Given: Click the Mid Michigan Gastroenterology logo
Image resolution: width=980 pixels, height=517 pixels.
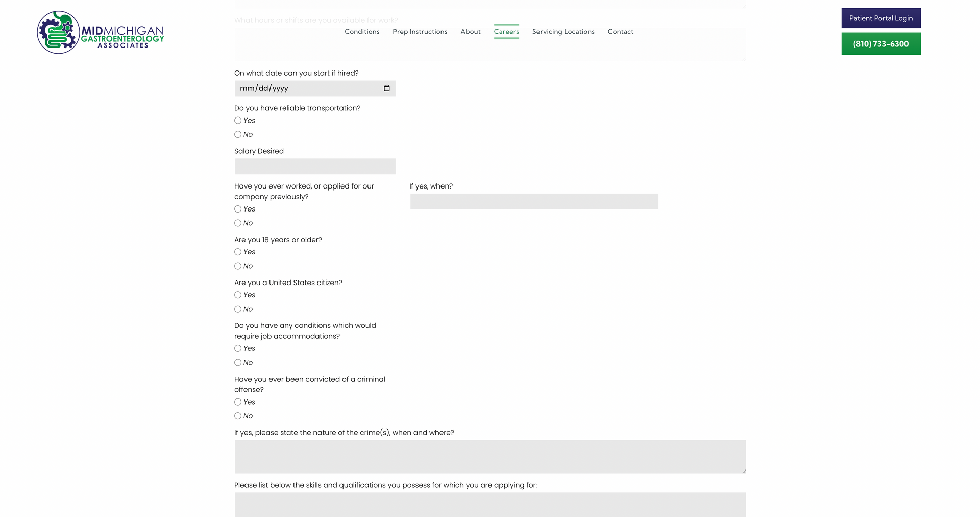Looking at the screenshot, I should click(x=101, y=32).
